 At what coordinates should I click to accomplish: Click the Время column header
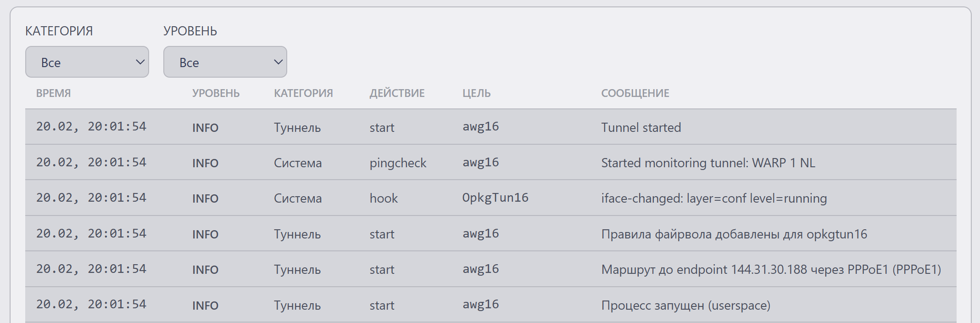[53, 93]
